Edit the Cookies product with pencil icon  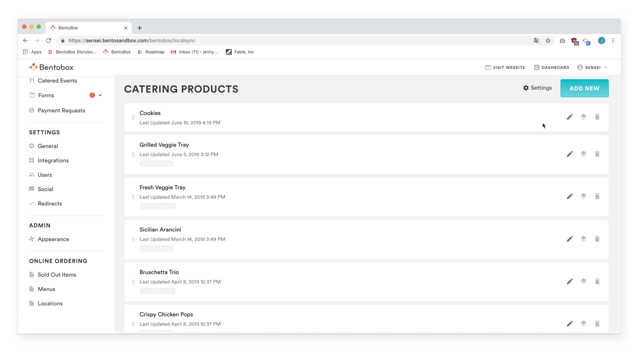click(570, 117)
